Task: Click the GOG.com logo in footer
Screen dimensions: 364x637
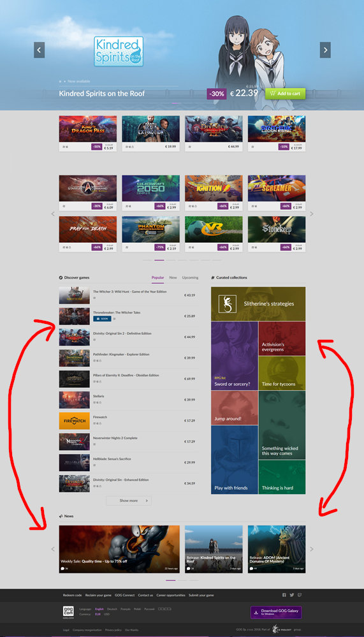Action: (68, 611)
